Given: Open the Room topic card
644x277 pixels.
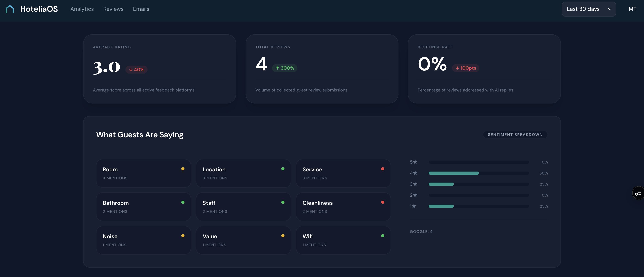Looking at the screenshot, I should pos(143,173).
